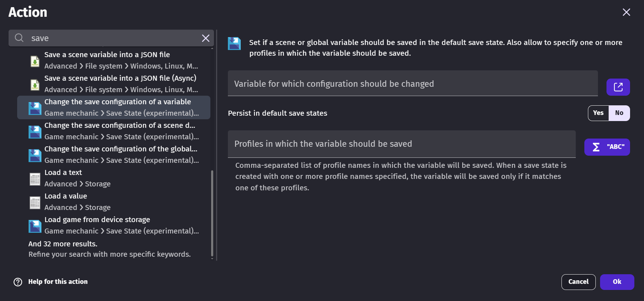This screenshot has height=301, width=644.
Task: Click the storage icon beside Load a text
Action: pos(35,179)
